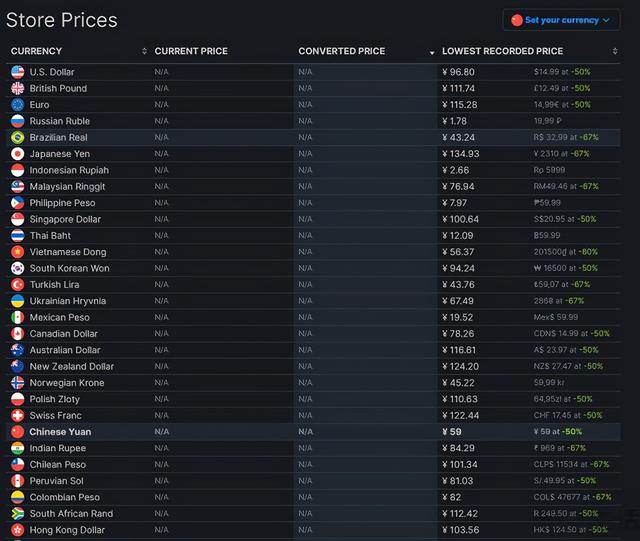Click the Swiss Franc flag icon
This screenshot has height=541, width=640.
point(17,415)
